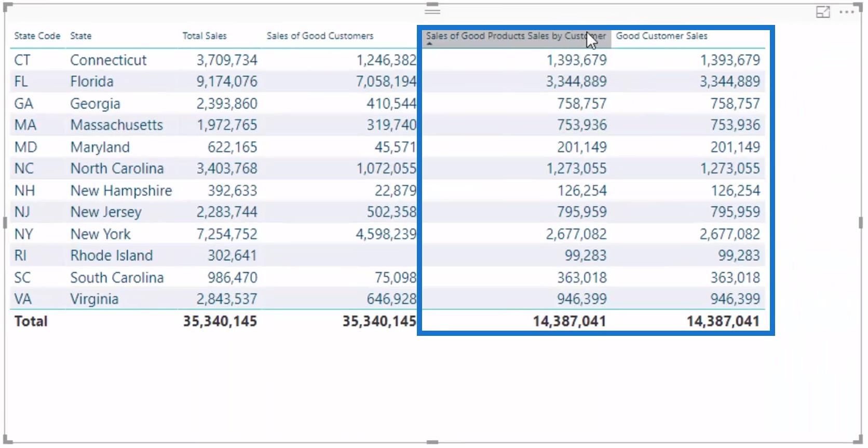This screenshot has width=868, height=448.
Task: Select the CT state code cell
Action: coord(22,60)
